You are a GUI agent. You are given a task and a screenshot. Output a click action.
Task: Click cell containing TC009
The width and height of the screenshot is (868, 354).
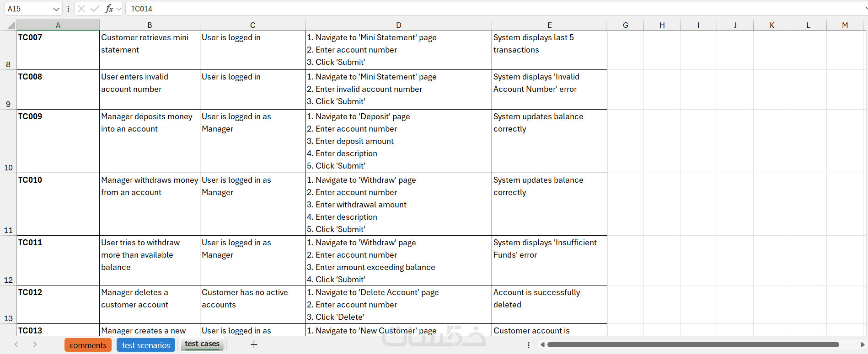pos(58,141)
